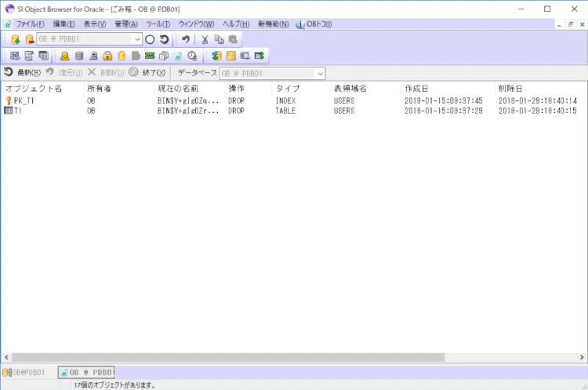Viewport: 588px width, 390px height.
Task: Sort by 表領域名 column header
Action: click(365, 89)
